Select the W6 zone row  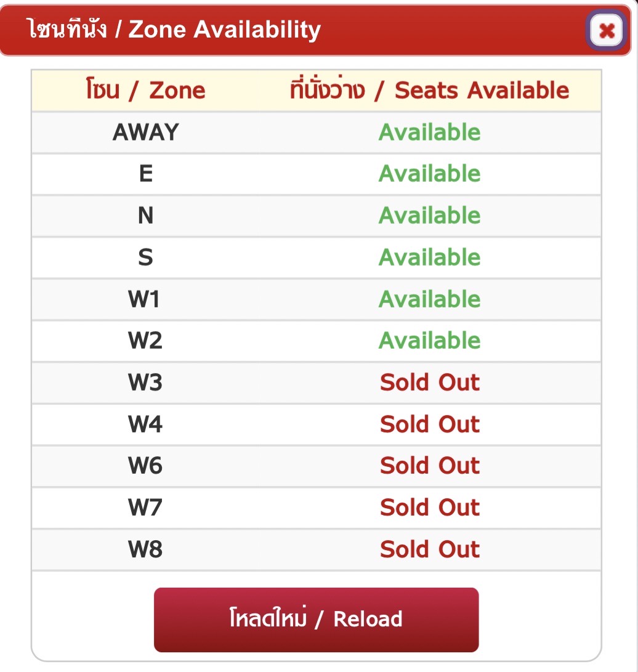pos(145,466)
